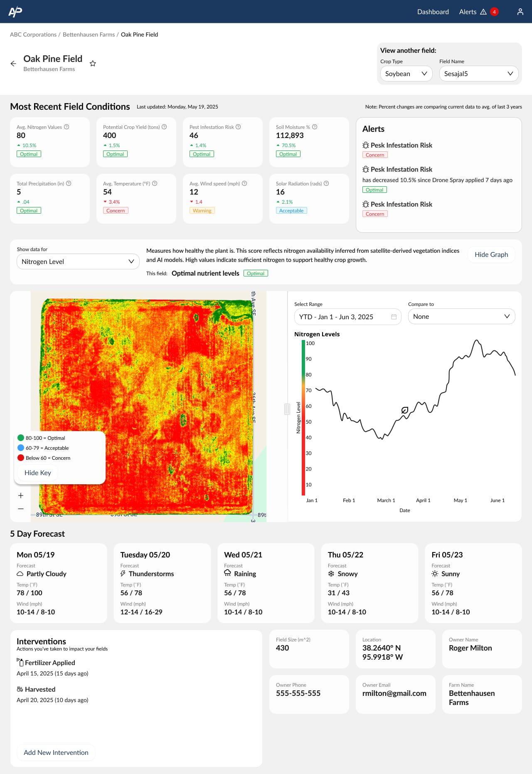Open the Crop Type dropdown
The image size is (532, 774).
pyautogui.click(x=406, y=74)
